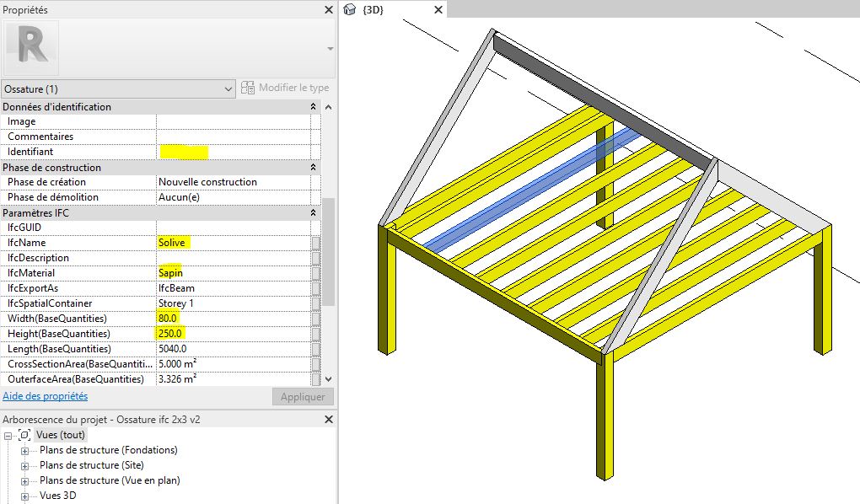The height and width of the screenshot is (504, 860).
Task: Switch to the {3D} view tab
Action: click(x=373, y=10)
